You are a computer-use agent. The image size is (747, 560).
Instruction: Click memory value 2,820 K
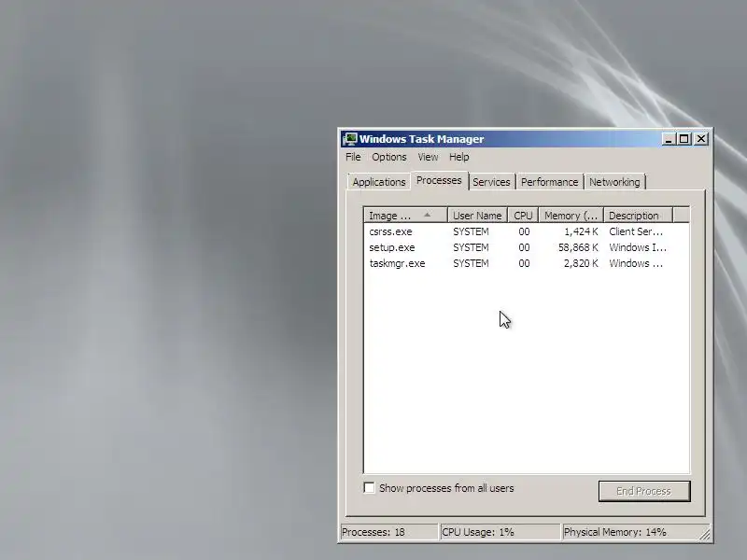point(581,263)
